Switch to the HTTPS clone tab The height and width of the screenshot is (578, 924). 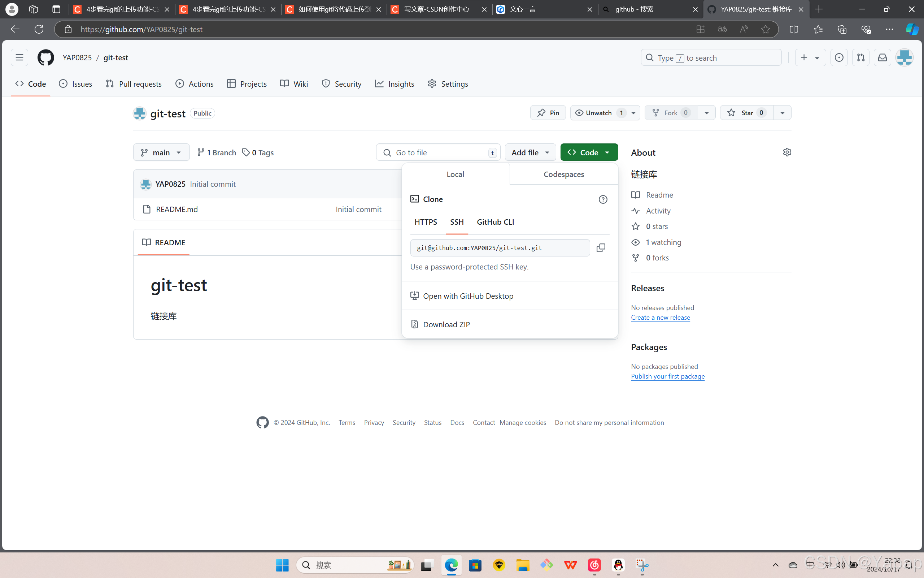tap(426, 222)
